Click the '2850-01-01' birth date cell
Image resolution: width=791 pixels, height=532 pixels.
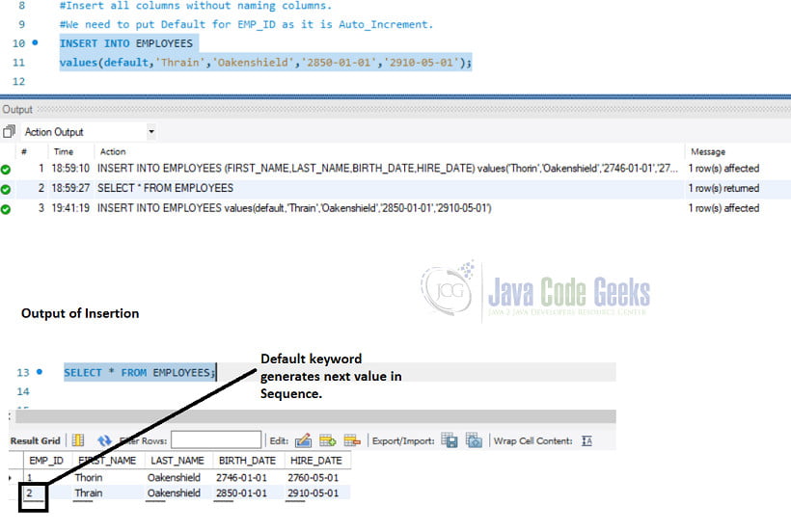(x=241, y=492)
